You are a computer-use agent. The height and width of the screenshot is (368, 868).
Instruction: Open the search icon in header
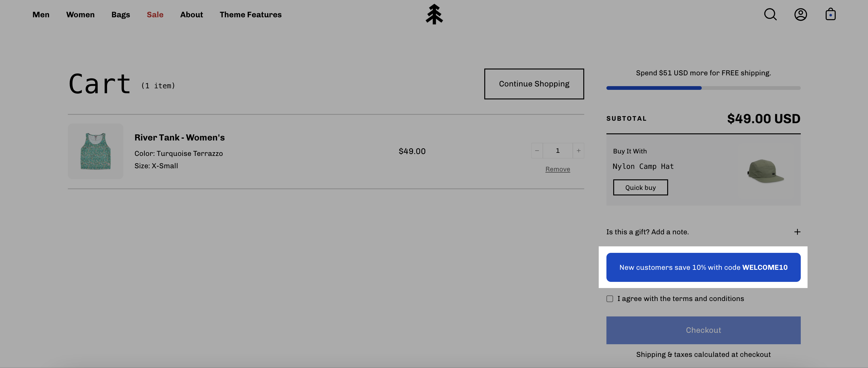pos(770,15)
